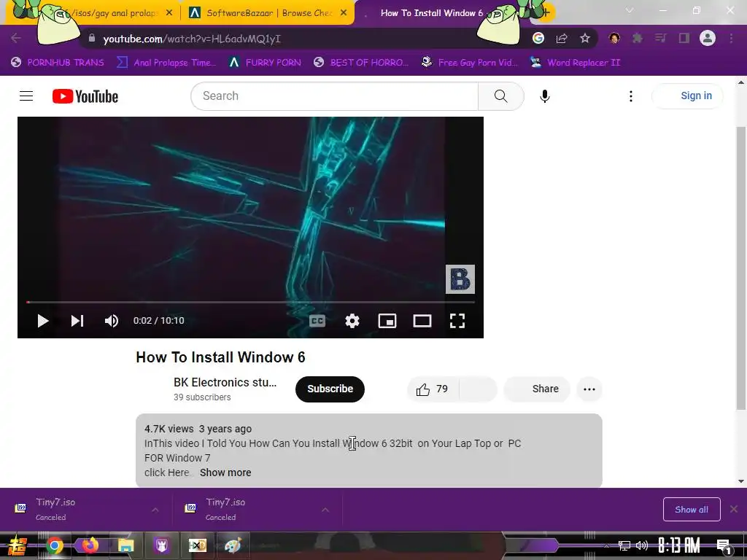Go back using browser back arrow
The image size is (747, 560).
click(16, 38)
